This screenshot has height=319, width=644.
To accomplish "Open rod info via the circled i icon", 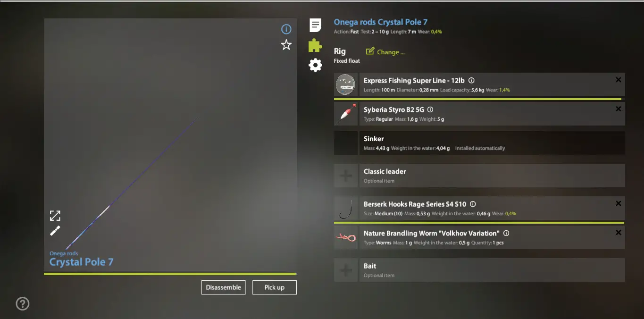I will [x=286, y=29].
